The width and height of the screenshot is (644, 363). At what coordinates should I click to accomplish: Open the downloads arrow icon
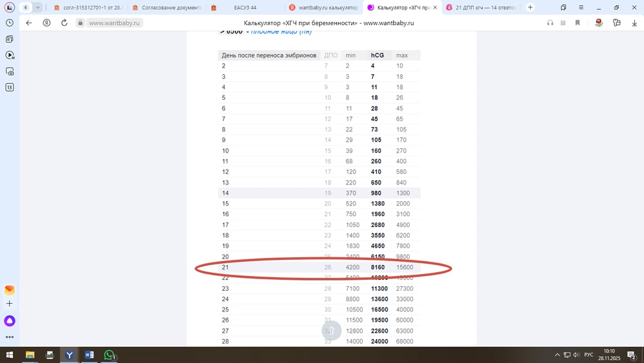(x=634, y=23)
